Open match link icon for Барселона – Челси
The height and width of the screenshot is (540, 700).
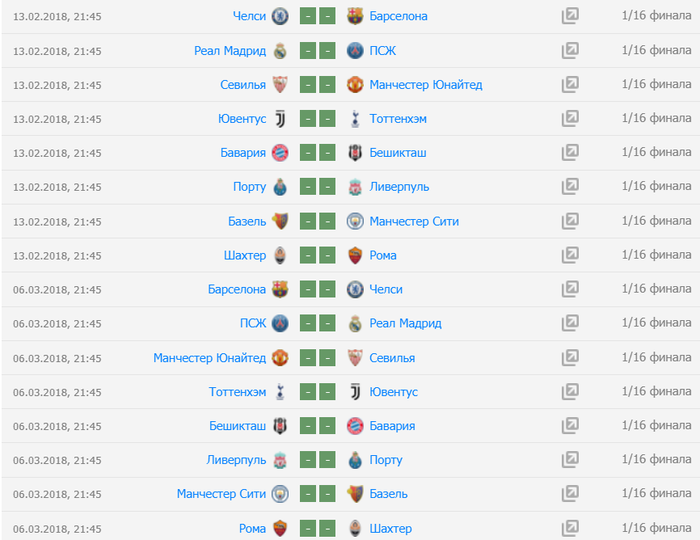point(570,289)
